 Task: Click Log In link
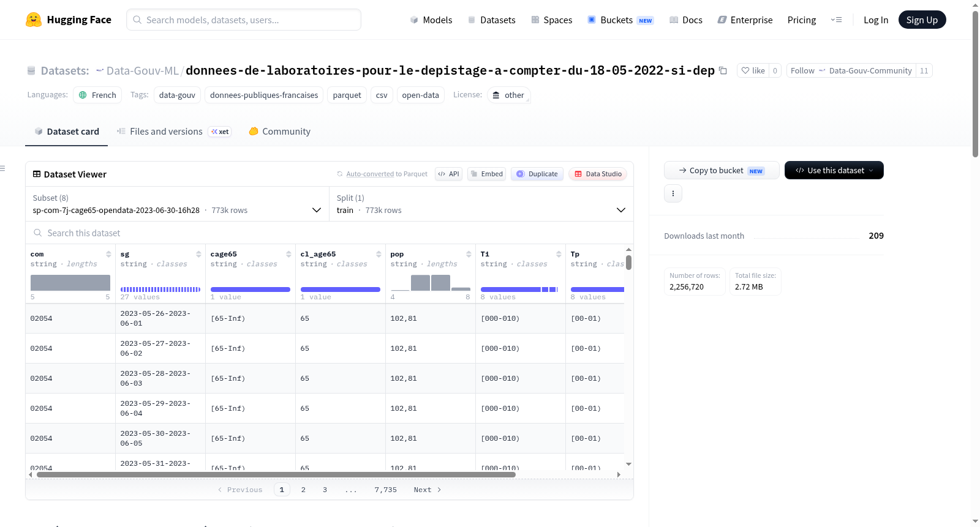tap(876, 20)
